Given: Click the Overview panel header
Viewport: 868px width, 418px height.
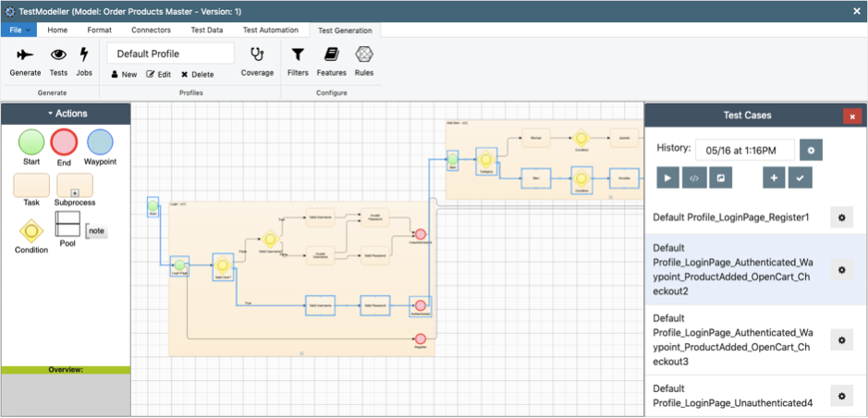Looking at the screenshot, I should [66, 370].
